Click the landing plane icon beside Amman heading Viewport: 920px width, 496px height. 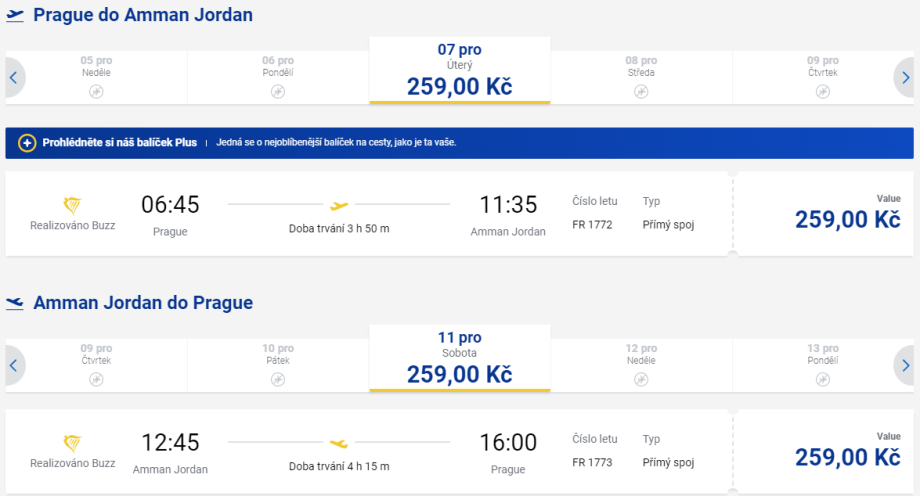coord(15,303)
